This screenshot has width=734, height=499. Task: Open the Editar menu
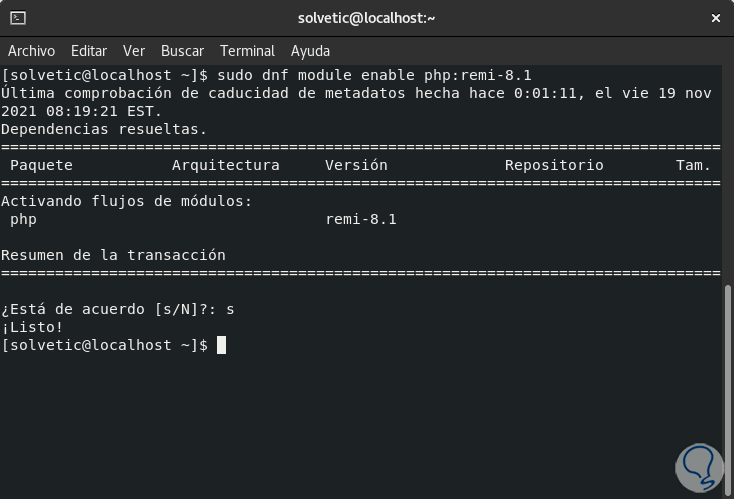89,51
